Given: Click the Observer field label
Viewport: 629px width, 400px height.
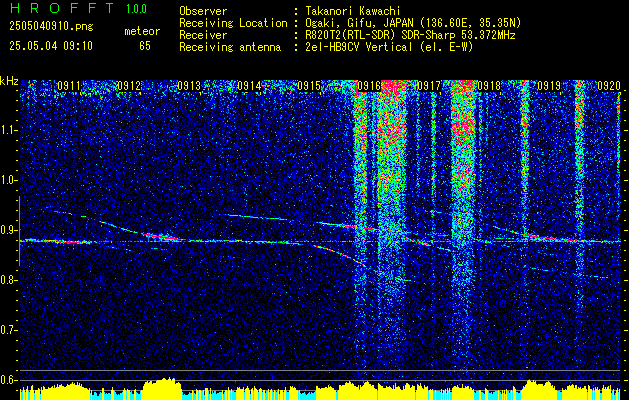Looking at the screenshot, I should (x=203, y=11).
